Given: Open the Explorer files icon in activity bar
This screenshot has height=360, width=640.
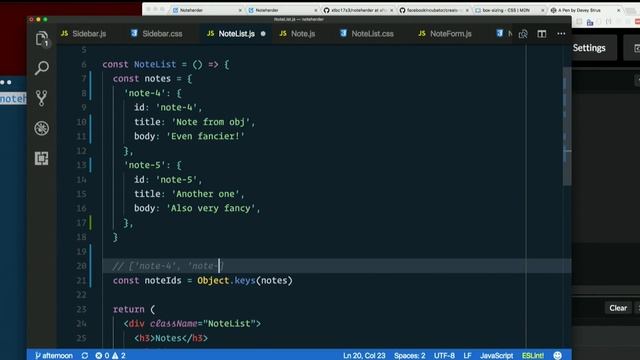Looking at the screenshot, I should (x=42, y=39).
